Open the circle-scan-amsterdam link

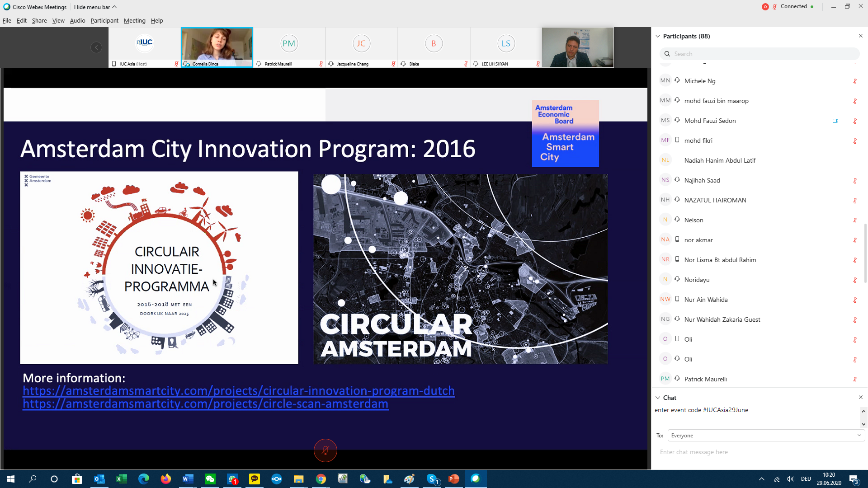pos(205,404)
